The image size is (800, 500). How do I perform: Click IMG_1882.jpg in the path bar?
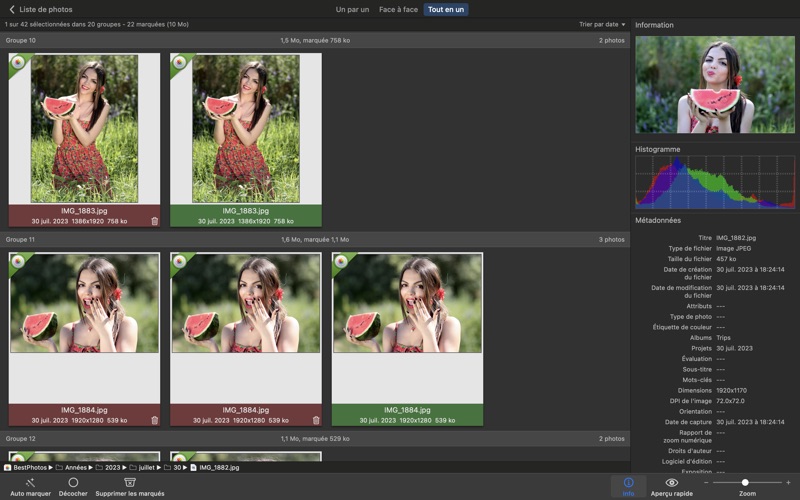coord(219,467)
